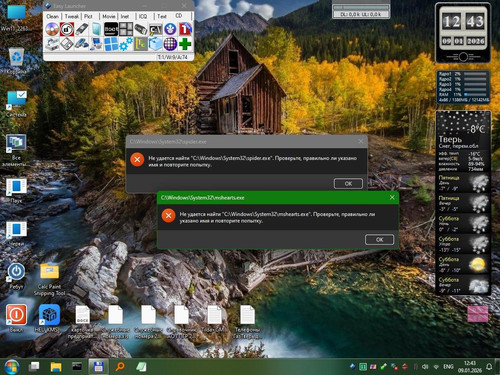Open the network Wi-Fi tray icon

tap(436, 367)
